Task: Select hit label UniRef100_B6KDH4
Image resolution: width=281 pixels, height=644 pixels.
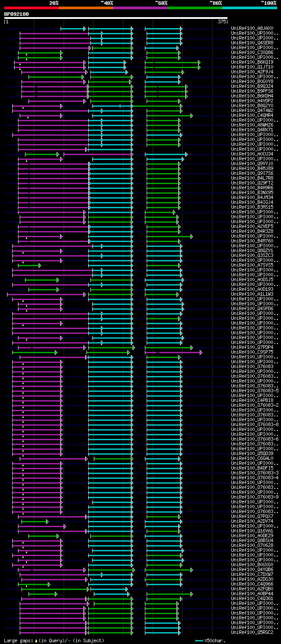Action: click(x=252, y=96)
